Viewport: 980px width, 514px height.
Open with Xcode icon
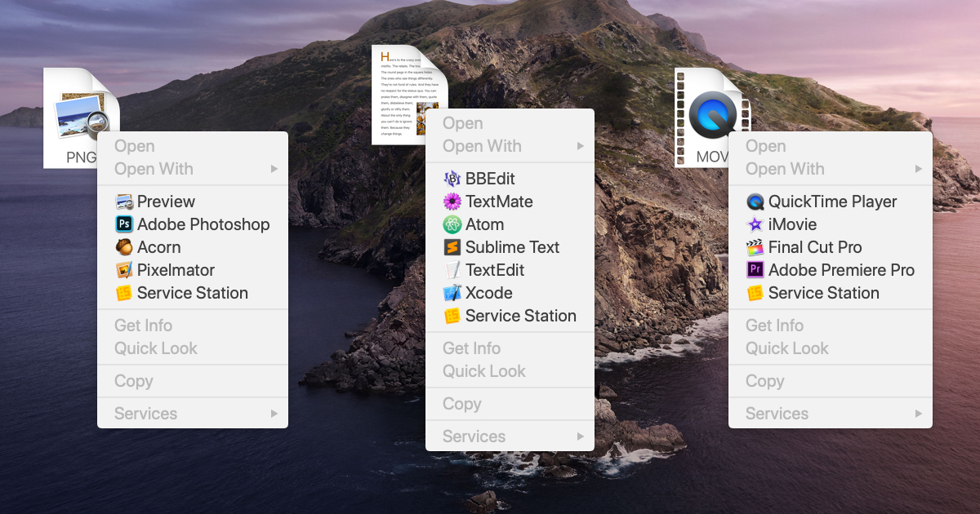(x=452, y=293)
